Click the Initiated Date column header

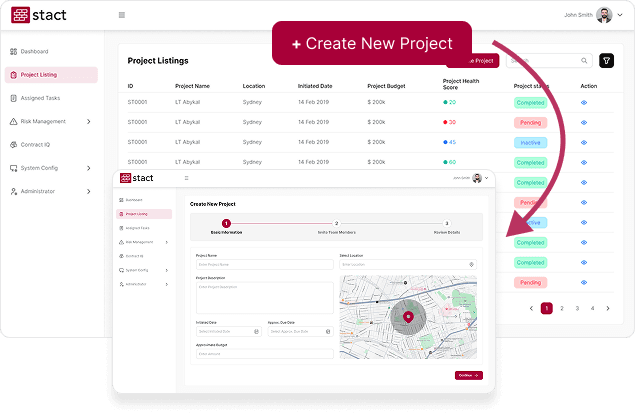(315, 86)
